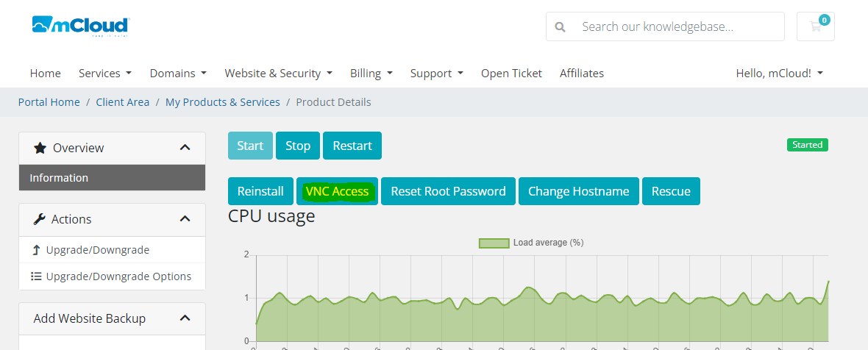
Task: Click the Overview star icon
Action: coord(40,148)
